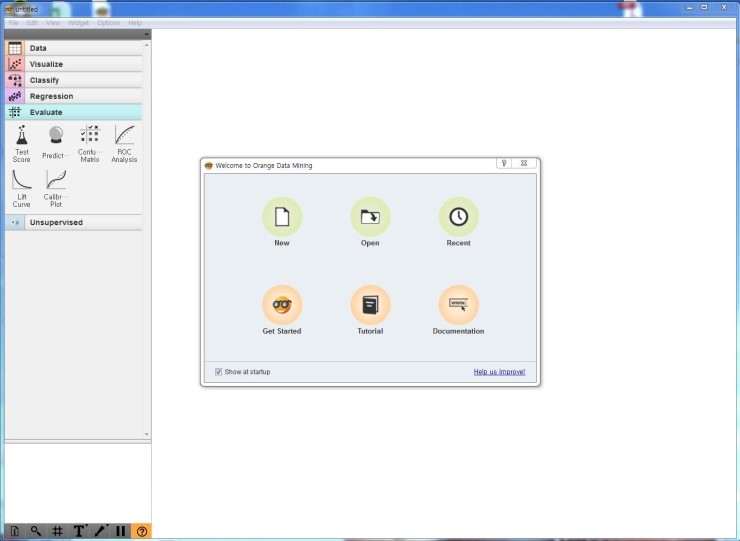This screenshot has width=740, height=541.
Task: Click the text annotation T tool
Action: click(x=79, y=531)
